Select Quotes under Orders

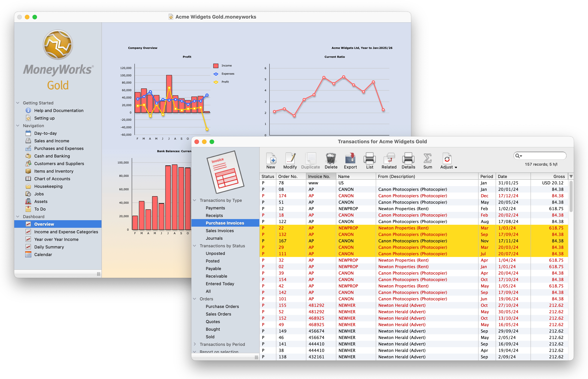(x=213, y=322)
